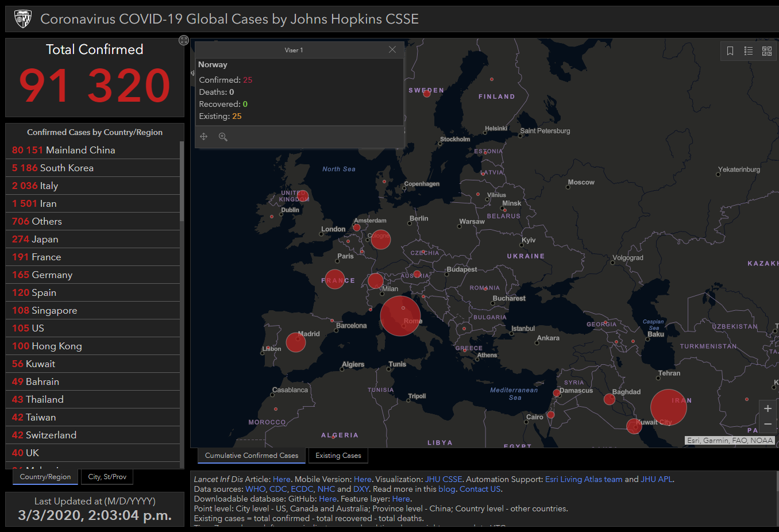Select the France row

point(92,257)
